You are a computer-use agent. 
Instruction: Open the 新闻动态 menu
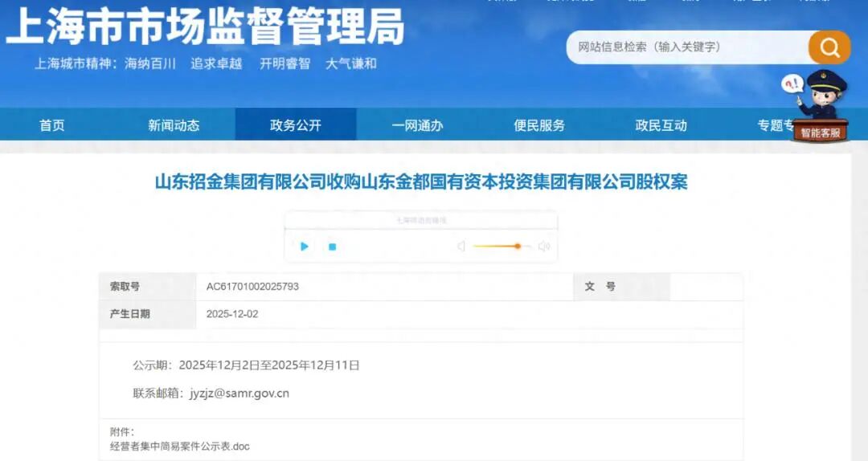point(174,125)
